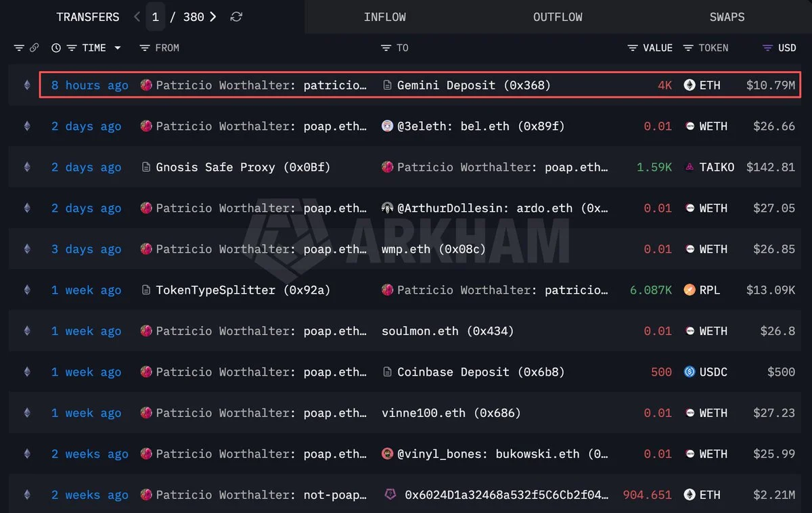
Task: Click the link icon in table header
Action: [x=35, y=48]
